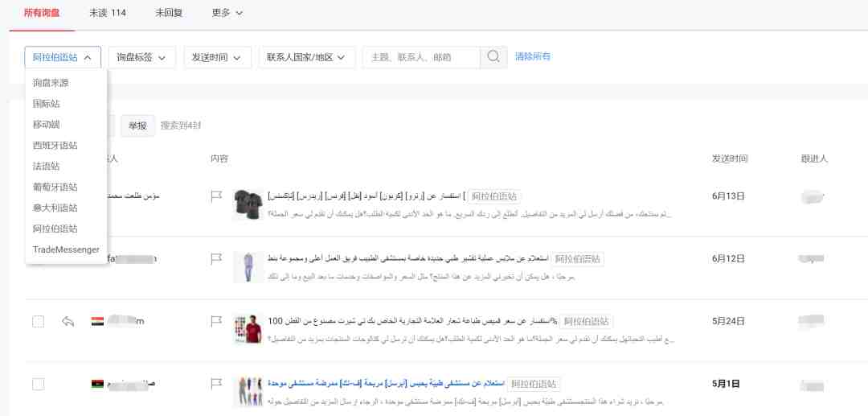Image resolution: width=868 pixels, height=416 pixels.
Task: Open black t-shirt product thumbnail
Action: click(x=248, y=204)
